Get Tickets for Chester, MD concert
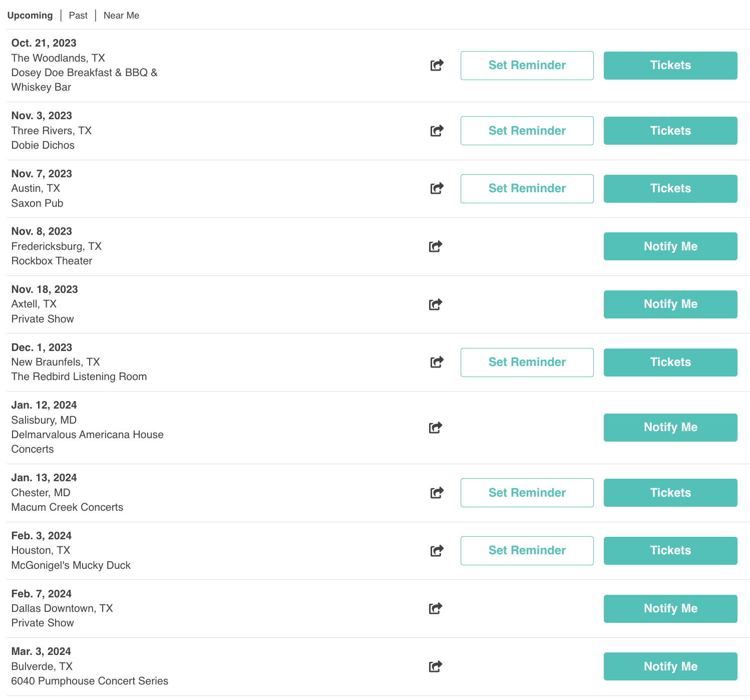The width and height of the screenshot is (750, 700). 670,493
